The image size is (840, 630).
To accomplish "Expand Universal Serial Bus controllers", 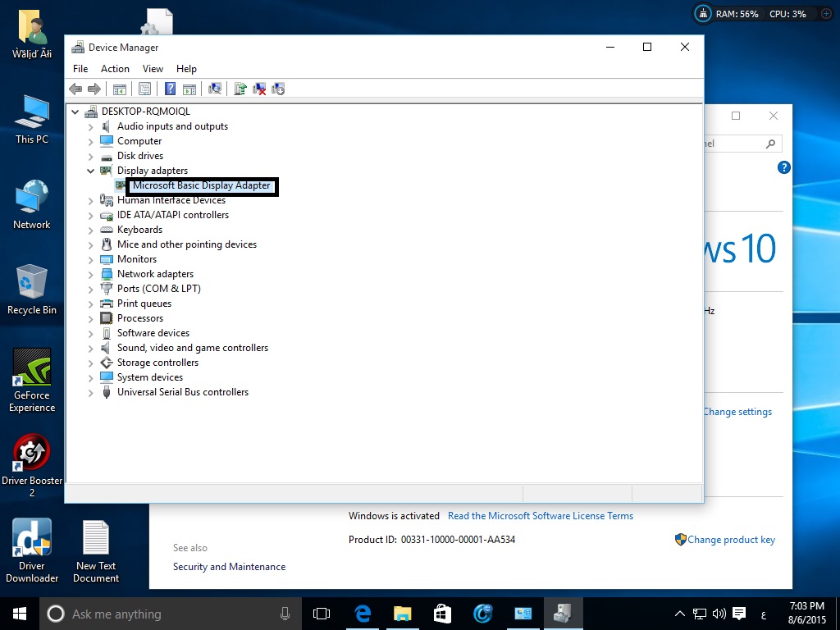I will 90,393.
